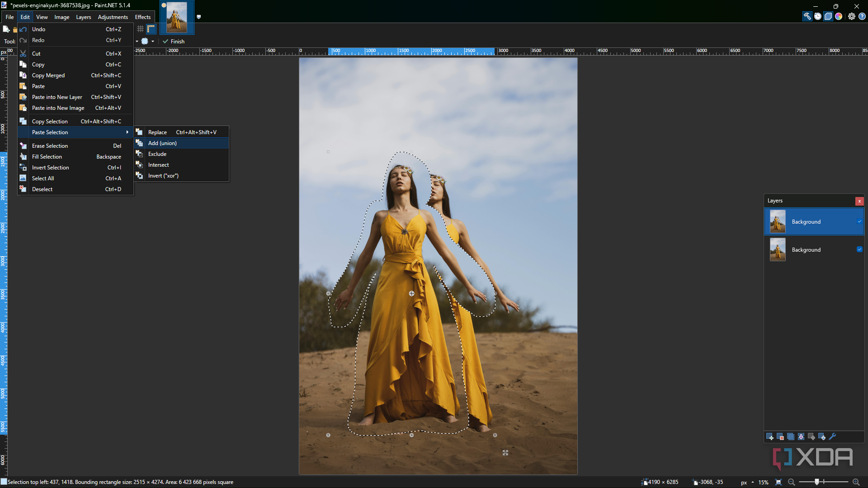Open Help question mark icon

click(862, 16)
